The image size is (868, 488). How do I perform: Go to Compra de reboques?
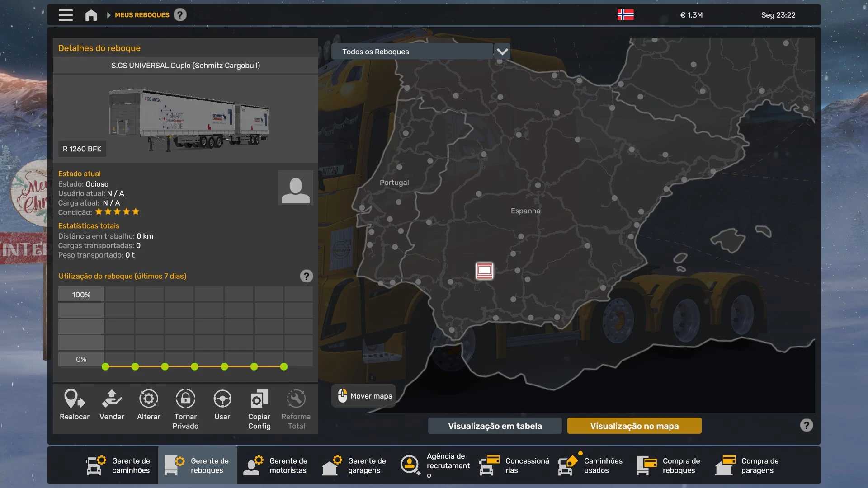click(669, 465)
